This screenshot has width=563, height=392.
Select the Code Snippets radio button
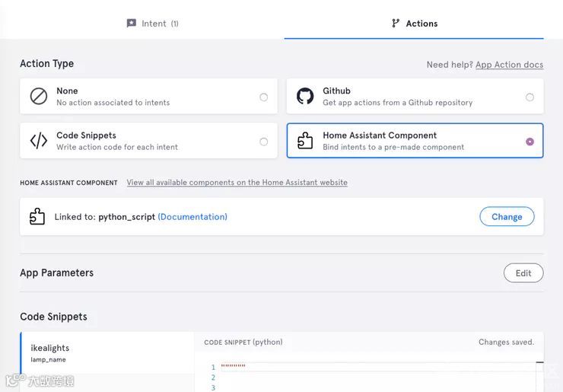tap(263, 142)
